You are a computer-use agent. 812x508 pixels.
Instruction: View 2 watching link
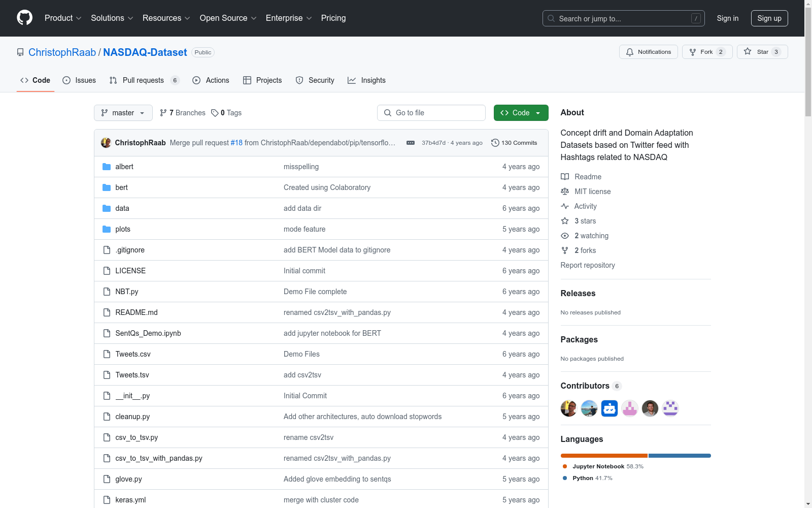point(585,236)
